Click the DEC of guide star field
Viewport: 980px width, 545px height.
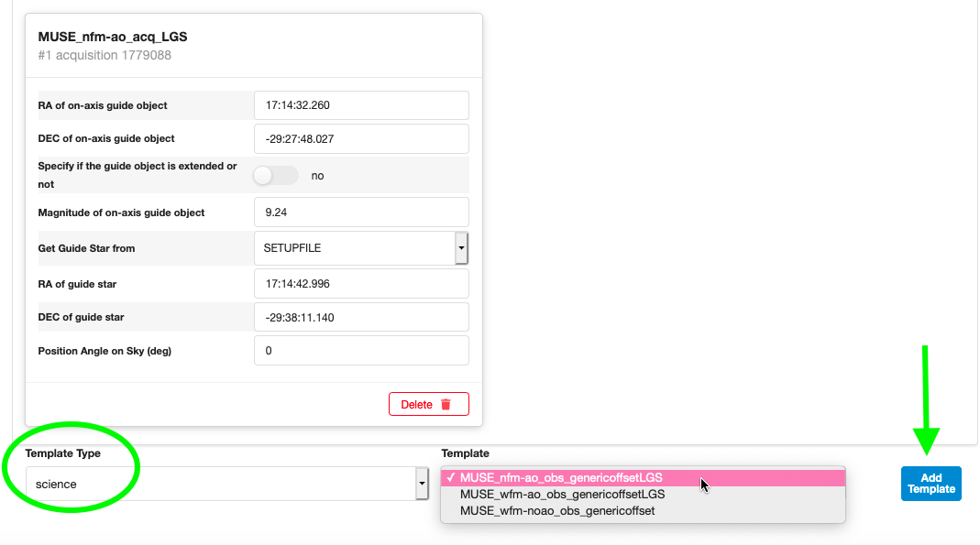pos(361,317)
